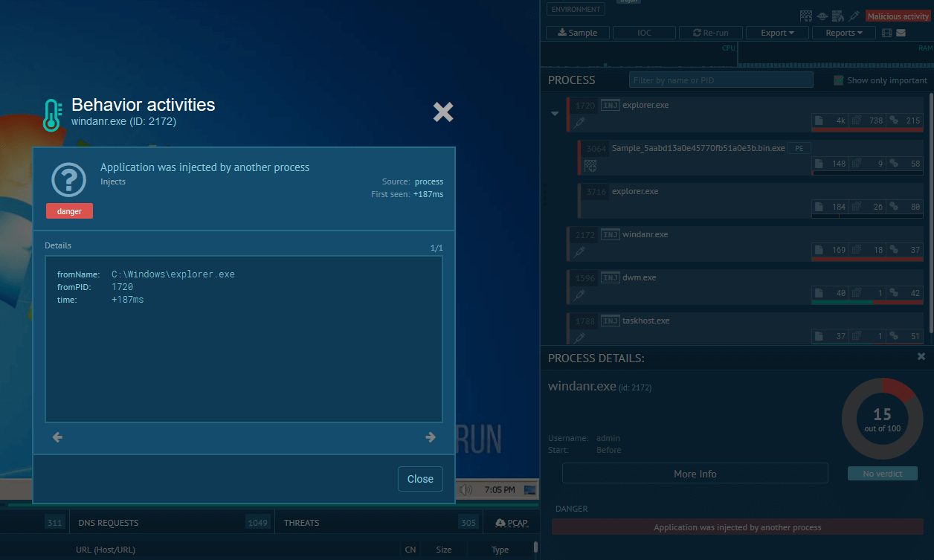This screenshot has height=560, width=934.
Task: Click the thermometer Behavior activities icon
Action: tap(51, 115)
